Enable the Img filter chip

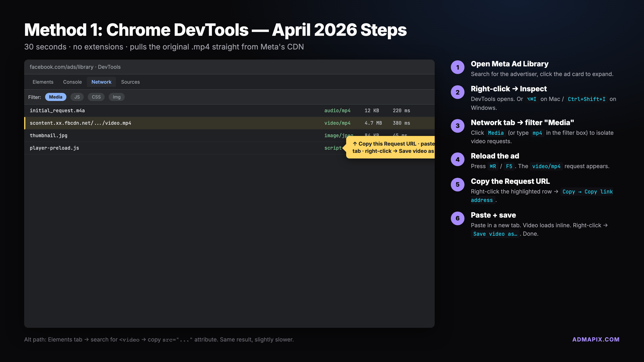point(117,97)
